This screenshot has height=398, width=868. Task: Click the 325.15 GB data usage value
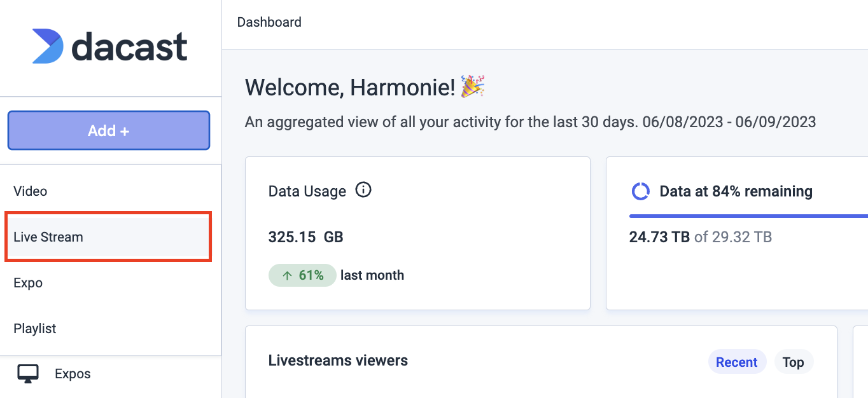pyautogui.click(x=306, y=237)
